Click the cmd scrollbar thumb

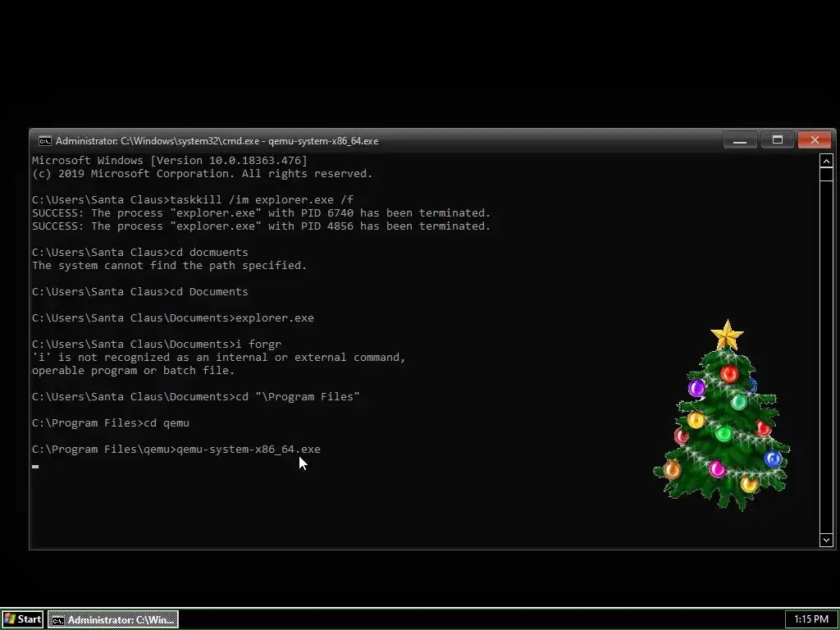click(826, 175)
